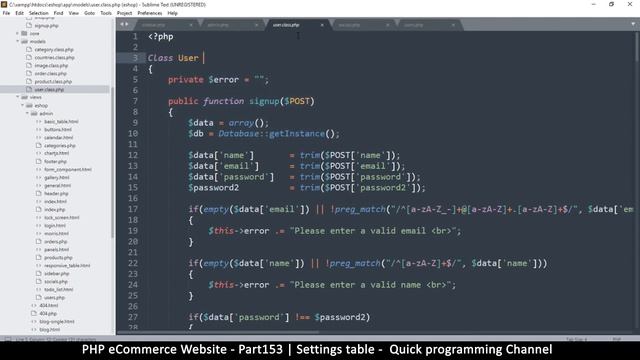This screenshot has width=640, height=360.
Task: Click the file icon beside user.class.php
Action: tap(29, 89)
